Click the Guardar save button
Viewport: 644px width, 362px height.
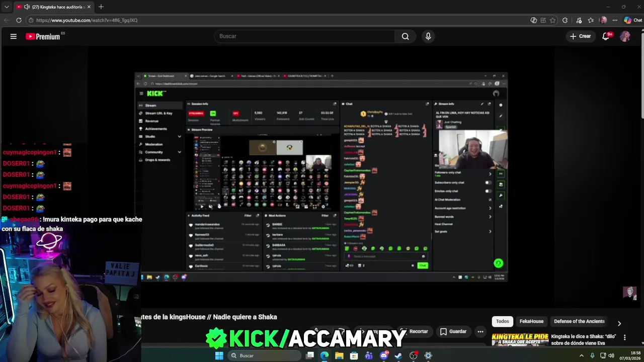(x=453, y=331)
